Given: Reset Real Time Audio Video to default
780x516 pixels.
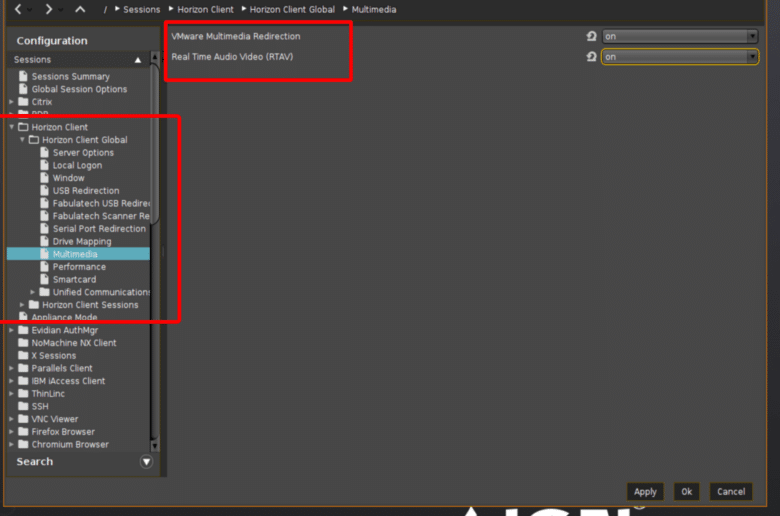Looking at the screenshot, I should (591, 57).
